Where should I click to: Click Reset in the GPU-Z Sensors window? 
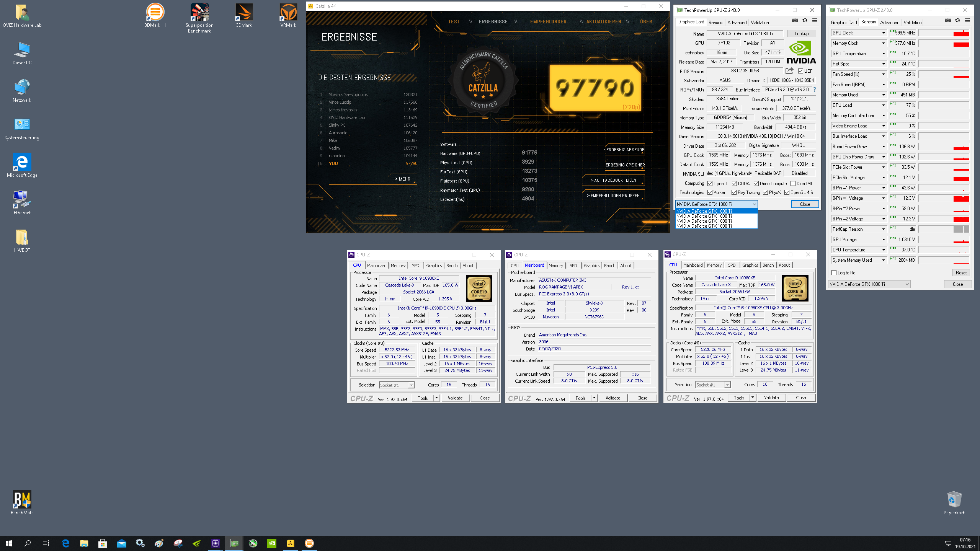961,273
